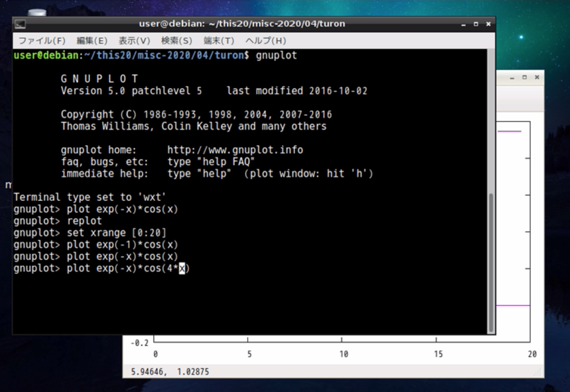
Task: Open the ファイル(F) menu
Action: tap(42, 41)
